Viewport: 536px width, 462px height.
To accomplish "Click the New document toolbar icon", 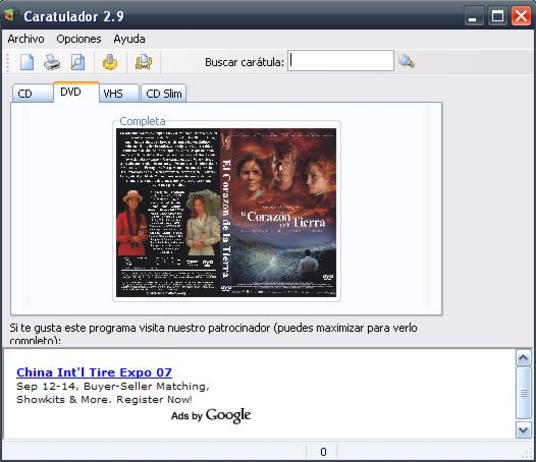I will (27, 62).
